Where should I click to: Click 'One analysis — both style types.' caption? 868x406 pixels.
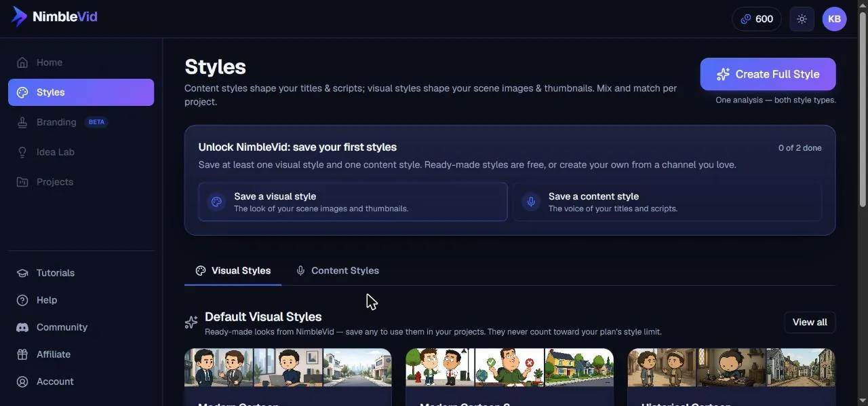click(x=776, y=100)
